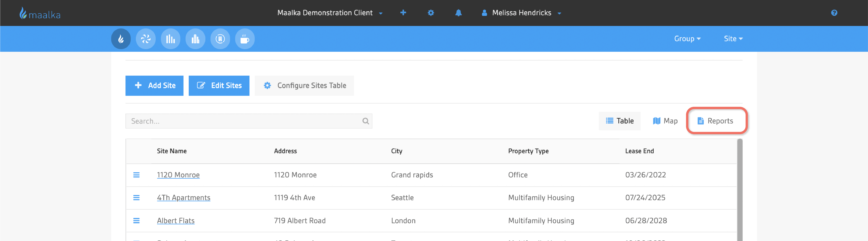Click Multifamily Housing in Albert Flats row
This screenshot has height=241, width=868.
click(541, 221)
